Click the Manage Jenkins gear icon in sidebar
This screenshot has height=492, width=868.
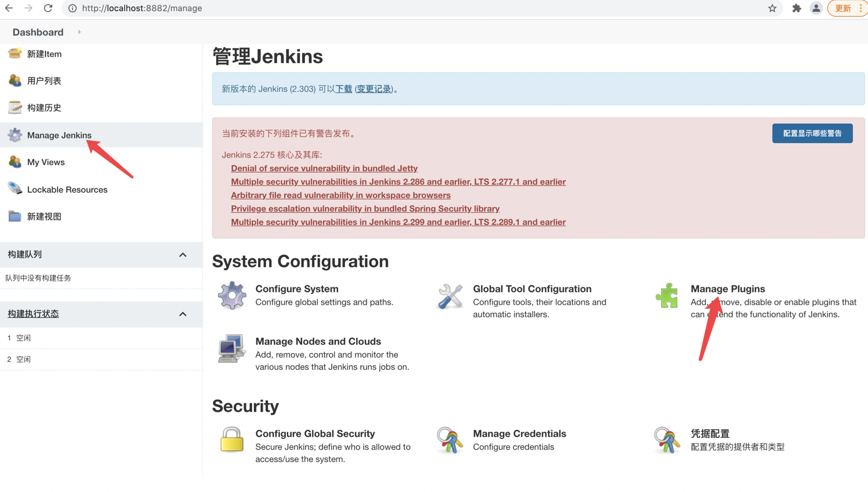15,135
